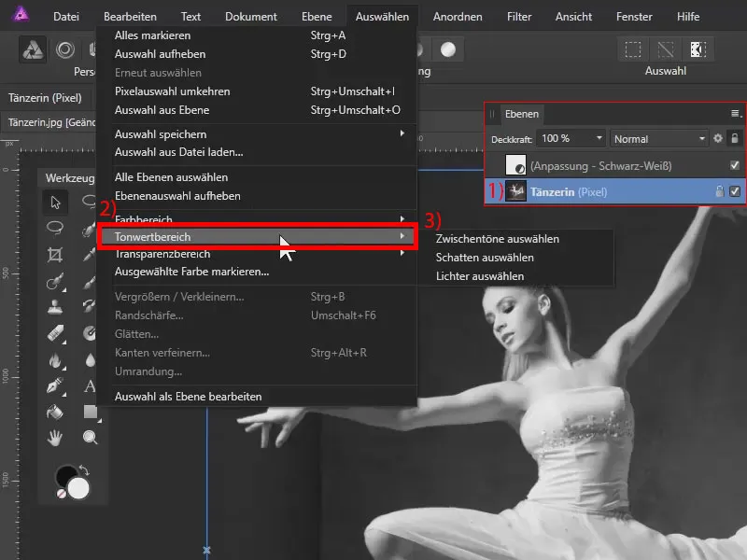Expand the Transparenzbereich submenu
The height and width of the screenshot is (560, 747).
(x=260, y=254)
